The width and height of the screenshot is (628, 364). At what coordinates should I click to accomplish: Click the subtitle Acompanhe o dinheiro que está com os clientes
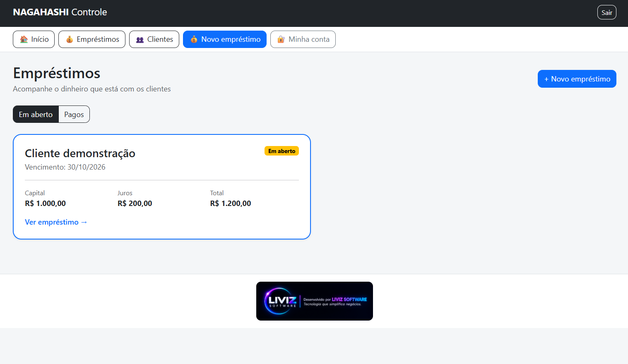(x=92, y=89)
